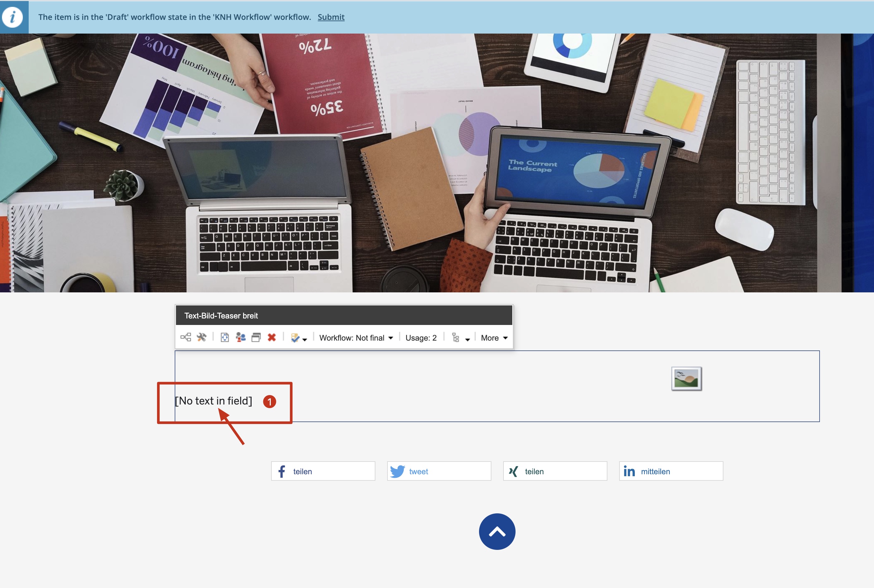Click the tools wrench and hammer icon
The image size is (874, 588).
tap(201, 337)
